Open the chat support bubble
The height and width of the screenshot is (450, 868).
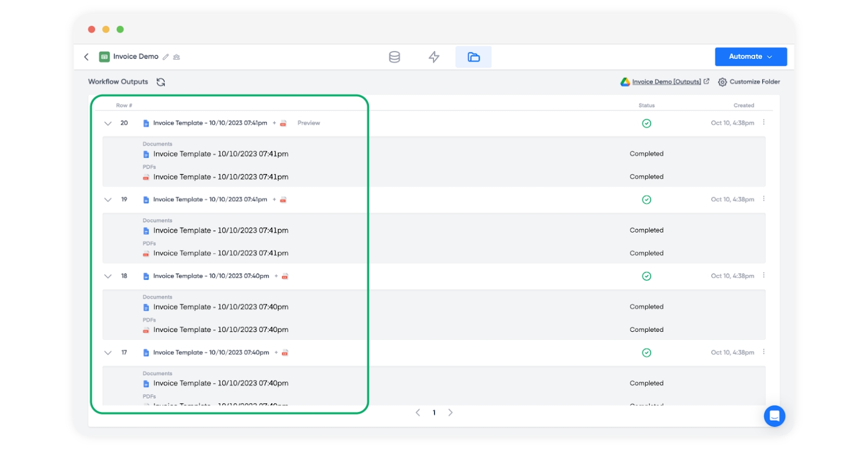(x=774, y=416)
